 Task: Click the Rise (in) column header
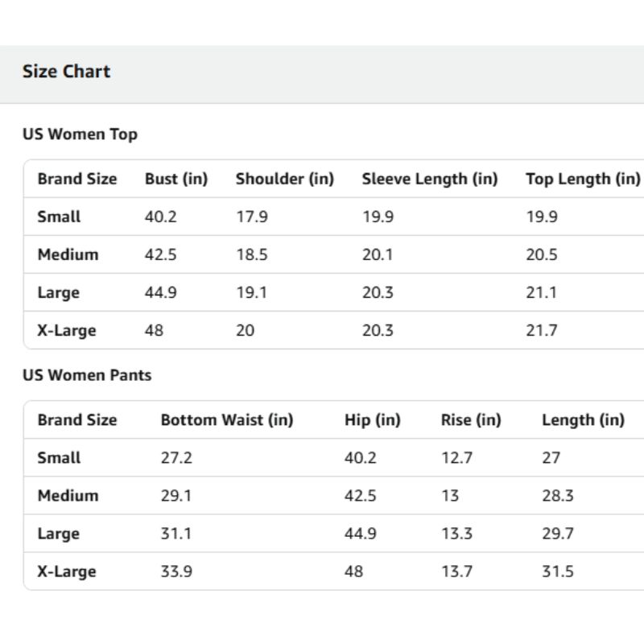click(471, 419)
